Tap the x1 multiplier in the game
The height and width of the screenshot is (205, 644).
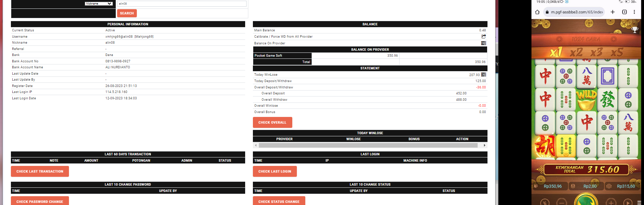tap(556, 52)
